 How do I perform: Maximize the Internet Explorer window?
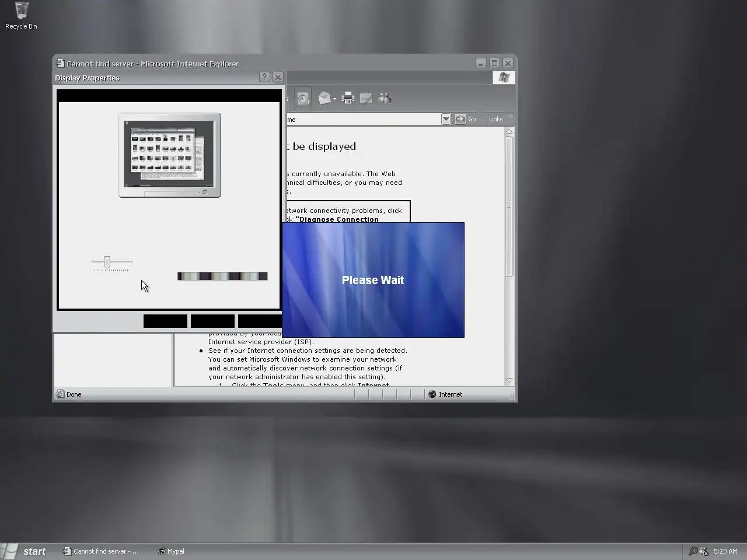(494, 63)
